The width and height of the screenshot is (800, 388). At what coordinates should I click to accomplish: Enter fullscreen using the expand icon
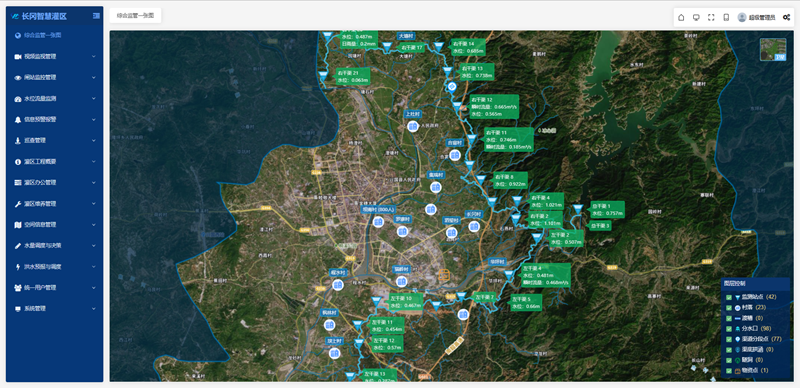point(711,17)
